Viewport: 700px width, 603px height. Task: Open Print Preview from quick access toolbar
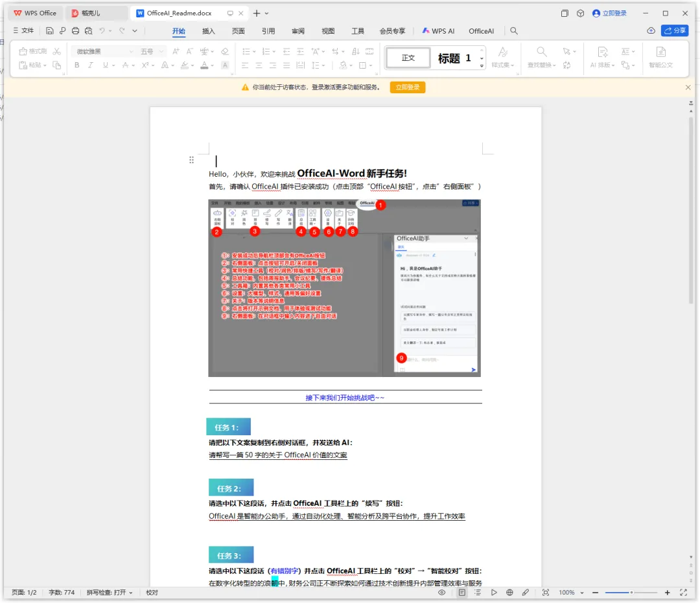pos(88,31)
